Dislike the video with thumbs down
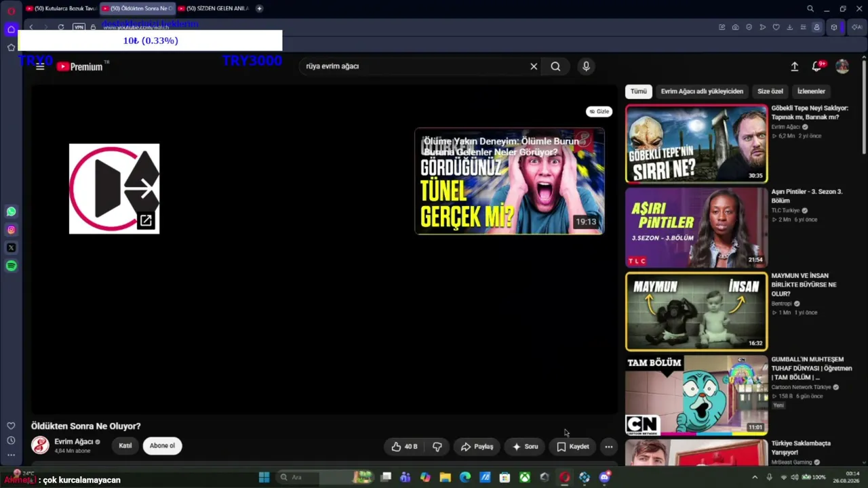Image resolution: width=868 pixels, height=488 pixels. click(437, 447)
